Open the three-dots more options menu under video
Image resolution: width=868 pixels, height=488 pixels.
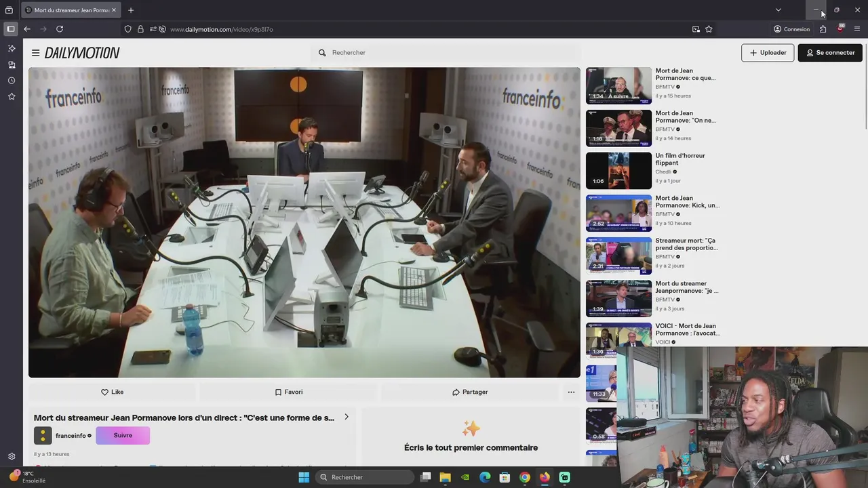coord(571,392)
